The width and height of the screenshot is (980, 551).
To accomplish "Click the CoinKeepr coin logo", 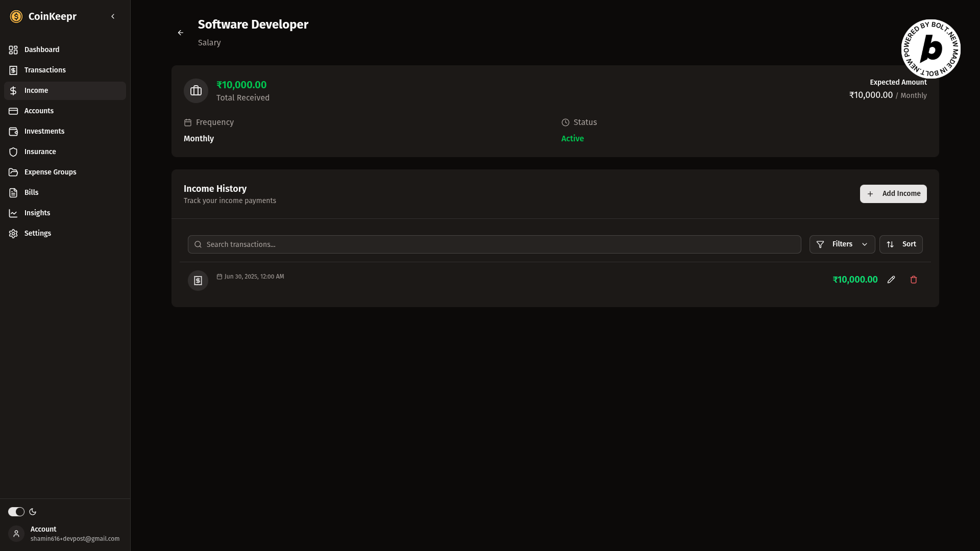I will (x=16, y=16).
